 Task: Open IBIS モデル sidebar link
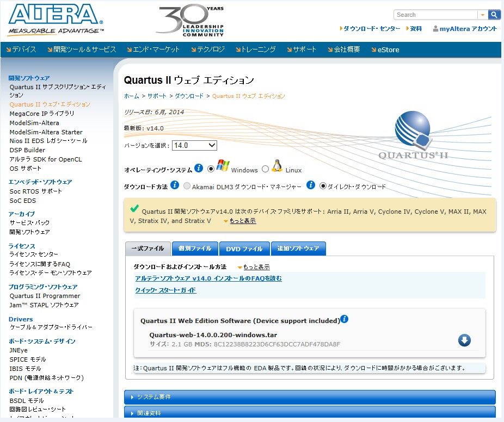click(x=25, y=368)
